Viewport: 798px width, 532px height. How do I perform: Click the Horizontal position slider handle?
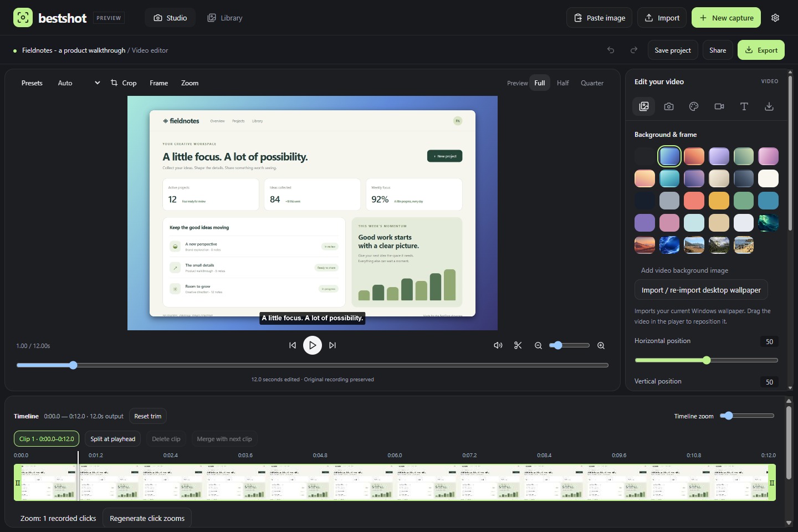point(707,360)
